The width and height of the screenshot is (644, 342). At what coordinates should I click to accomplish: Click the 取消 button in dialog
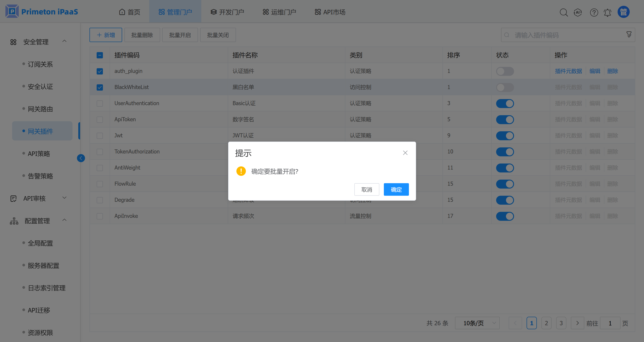(x=366, y=189)
